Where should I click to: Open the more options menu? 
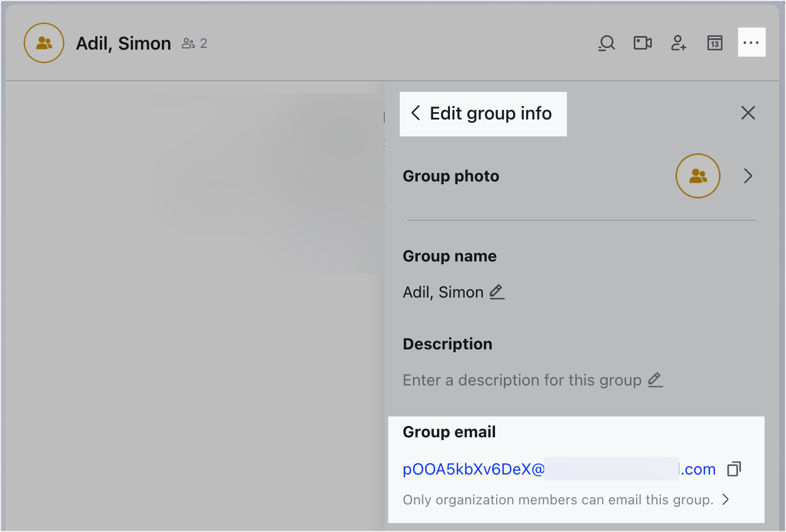click(751, 43)
